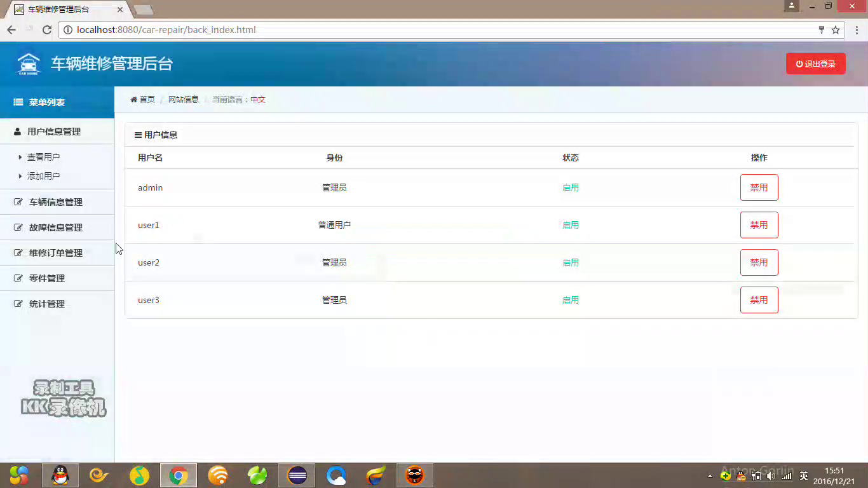Click 网站信息 breadcrumb link
The height and width of the screenshot is (488, 868).
184,100
